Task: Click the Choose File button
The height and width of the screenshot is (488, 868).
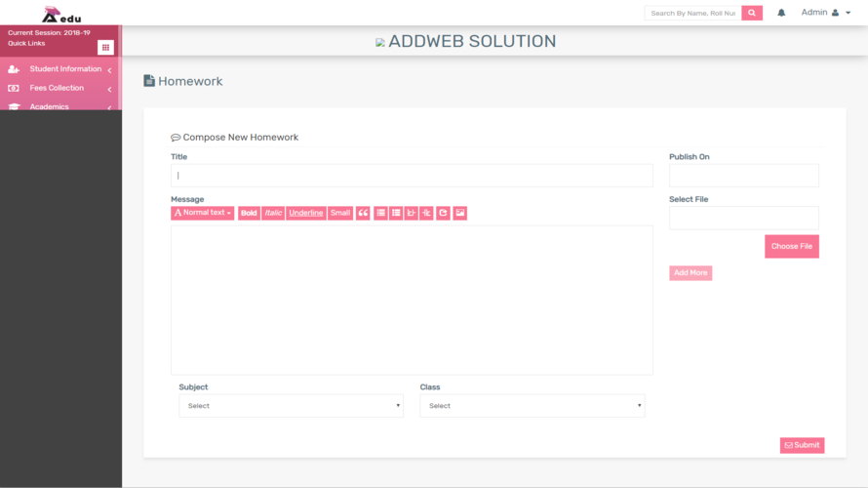Action: click(x=792, y=247)
